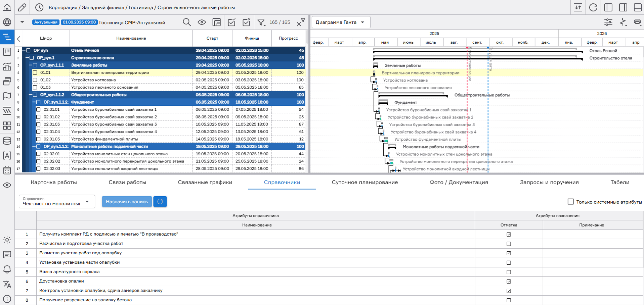Switch to the 'Карточка работы' tab
This screenshot has height=306, width=644.
(54, 183)
